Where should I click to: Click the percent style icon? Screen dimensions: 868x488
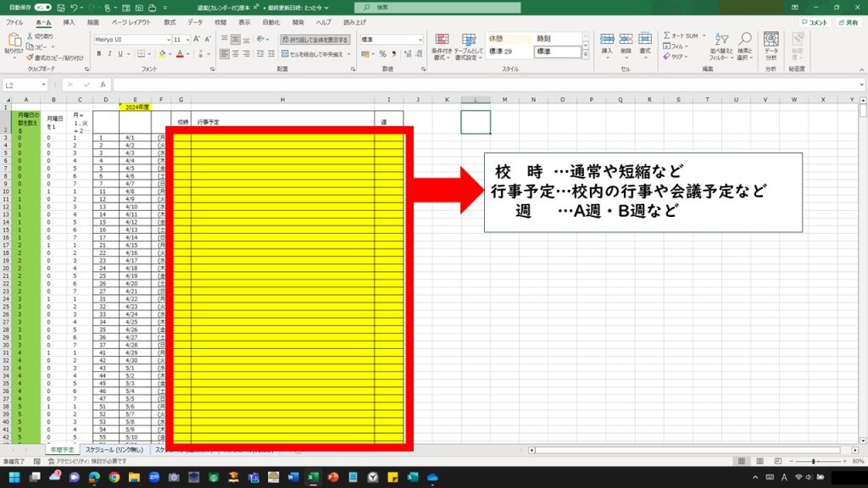pyautogui.click(x=381, y=53)
